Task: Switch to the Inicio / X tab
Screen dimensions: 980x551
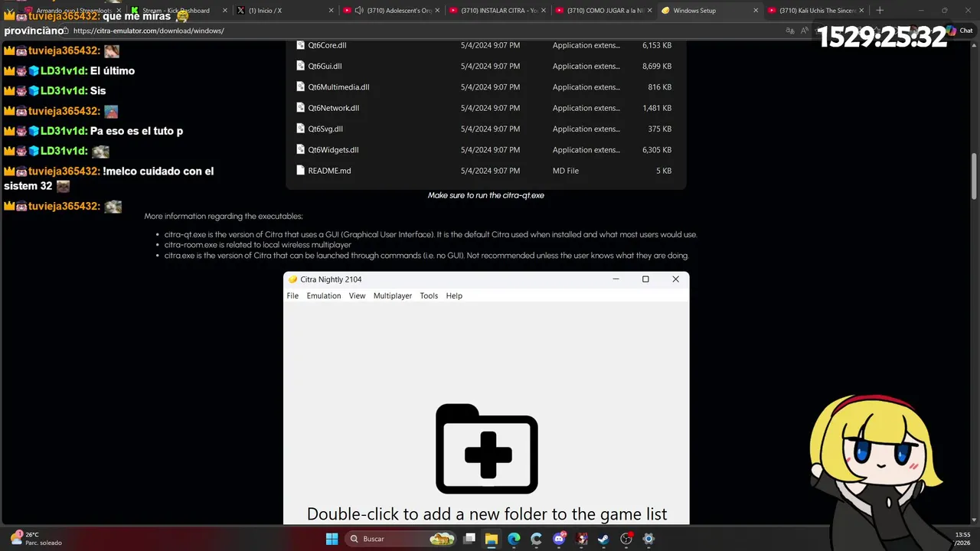Action: click(x=286, y=11)
